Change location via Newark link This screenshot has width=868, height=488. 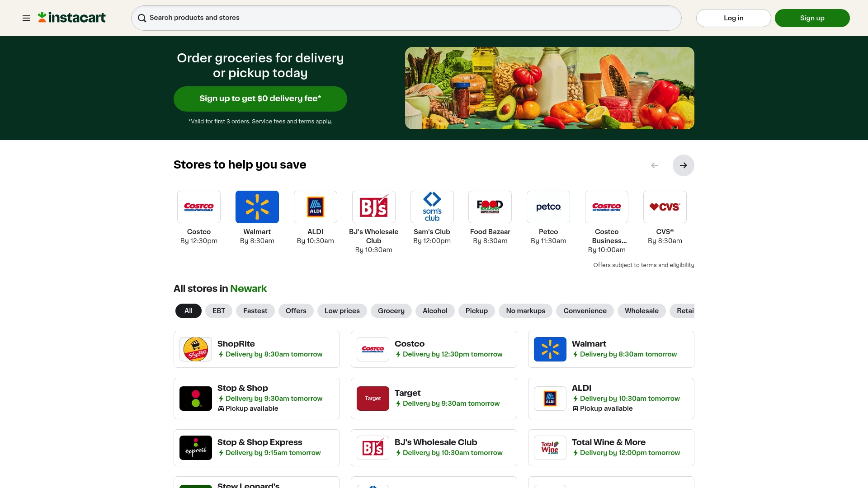click(248, 288)
